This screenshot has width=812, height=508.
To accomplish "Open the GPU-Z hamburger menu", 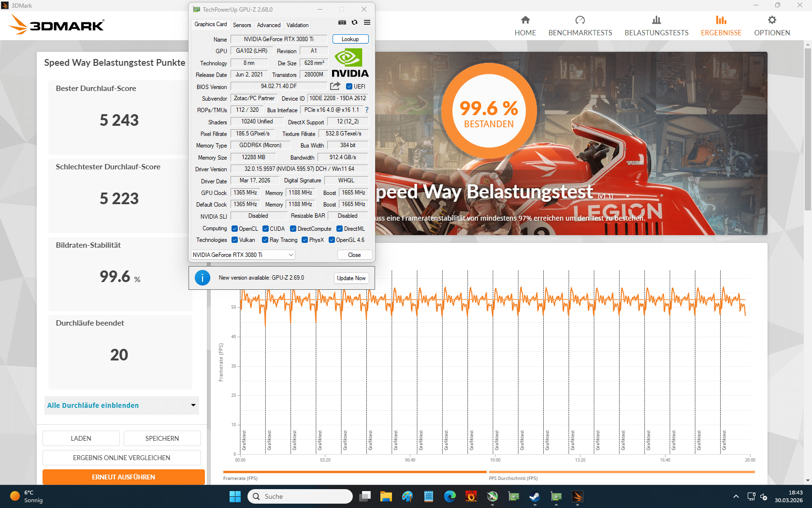I will pyautogui.click(x=367, y=22).
